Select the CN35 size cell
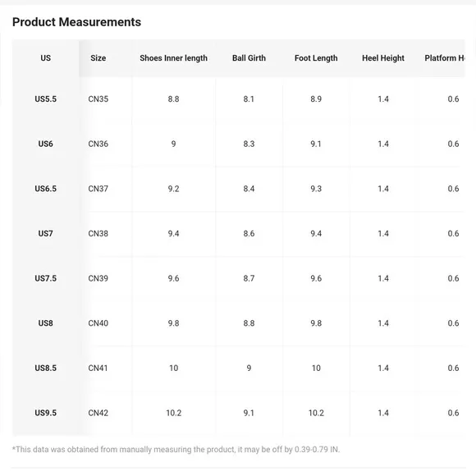The image size is (476, 476). point(98,99)
